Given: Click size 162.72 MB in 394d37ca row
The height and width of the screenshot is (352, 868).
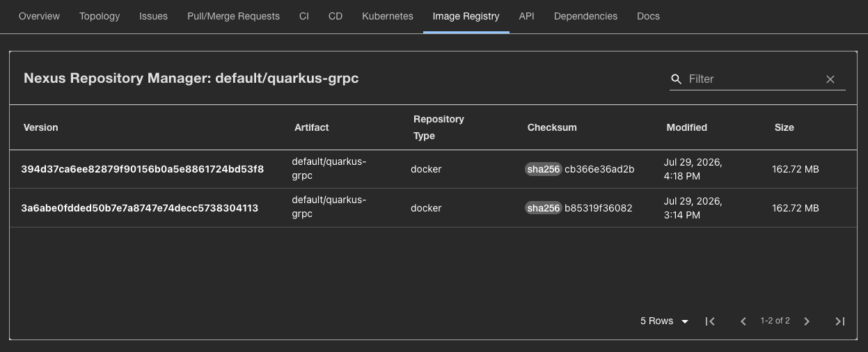Looking at the screenshot, I should pyautogui.click(x=796, y=169).
